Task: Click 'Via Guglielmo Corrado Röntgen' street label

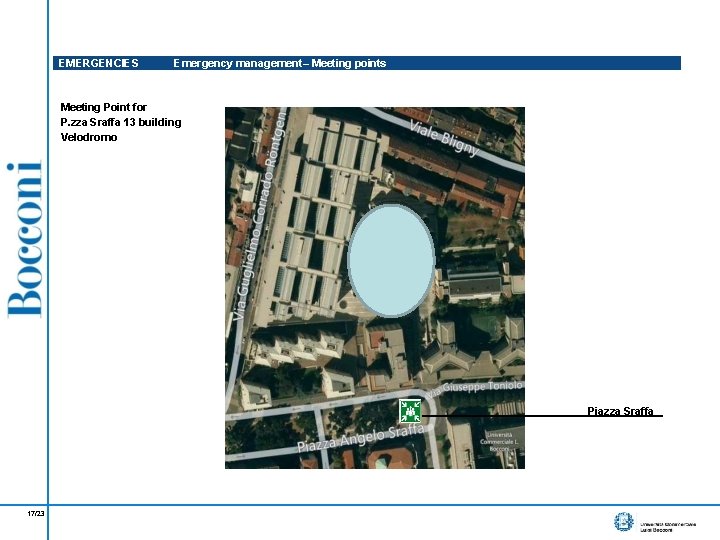Action: 260,215
